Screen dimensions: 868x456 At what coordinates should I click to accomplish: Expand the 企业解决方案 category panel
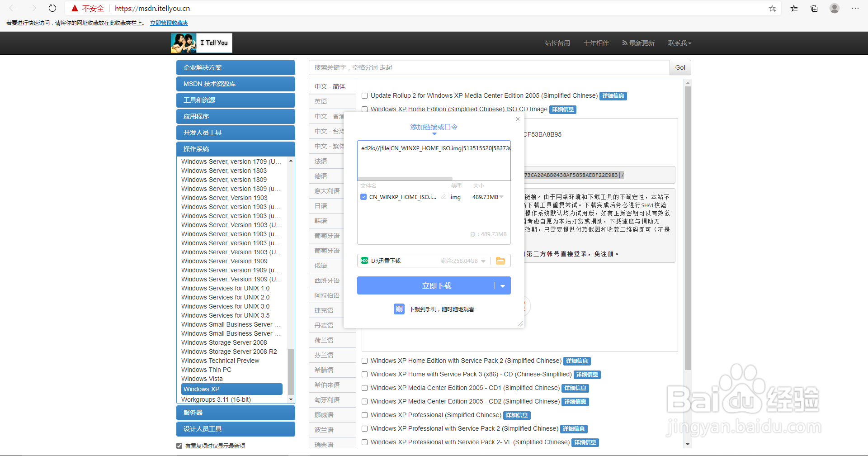coord(236,67)
